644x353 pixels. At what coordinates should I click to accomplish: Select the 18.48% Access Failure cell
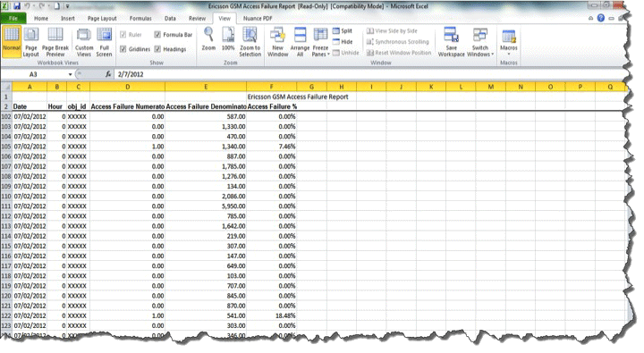pos(271,316)
